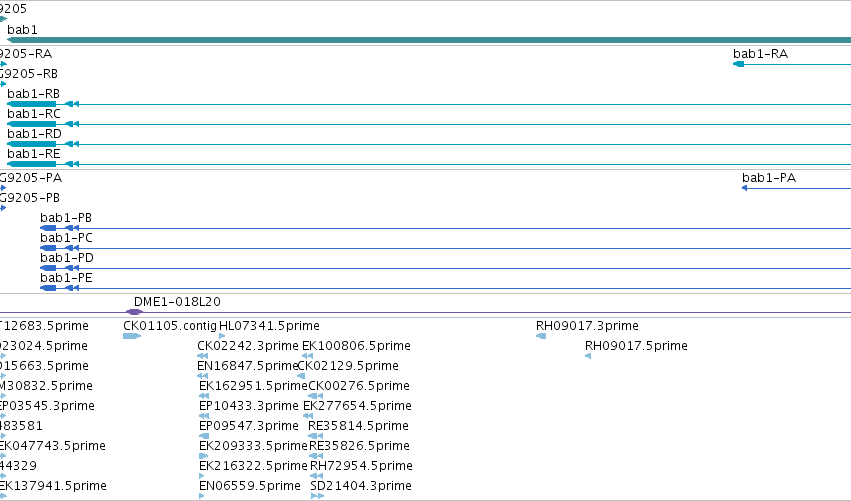
Task: Open the bab1-PB protein label
Action: pyautogui.click(x=66, y=218)
